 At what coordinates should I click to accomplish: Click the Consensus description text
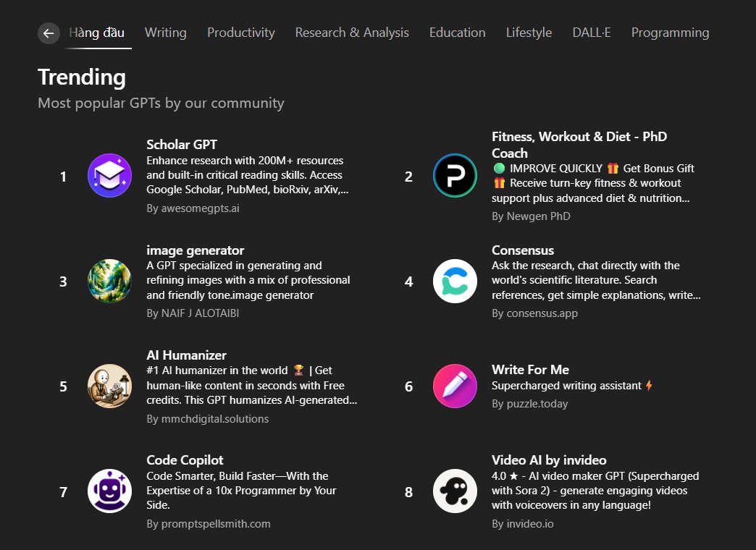pyautogui.click(x=596, y=280)
